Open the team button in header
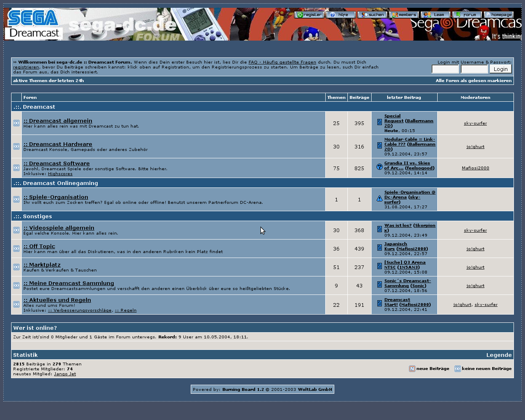The image size is (525, 420). 435,15
